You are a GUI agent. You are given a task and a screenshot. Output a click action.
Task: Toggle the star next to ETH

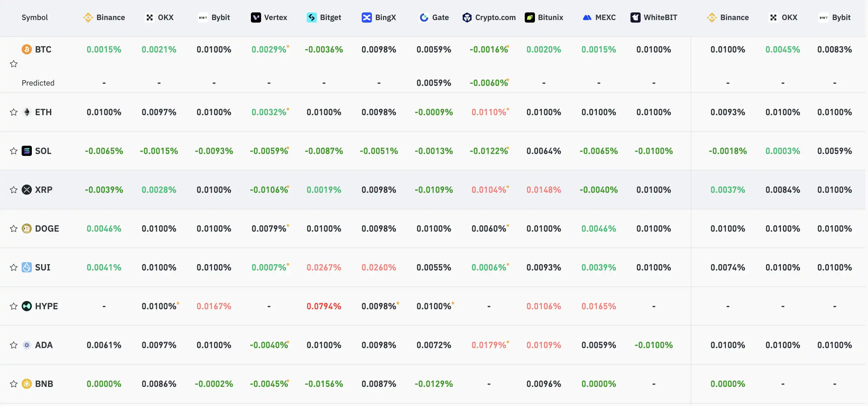13,112
